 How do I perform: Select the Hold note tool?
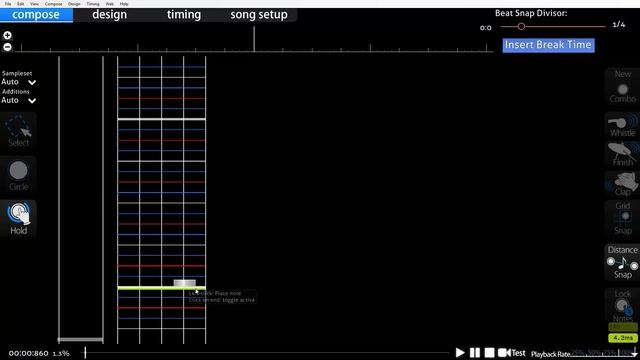point(18,218)
